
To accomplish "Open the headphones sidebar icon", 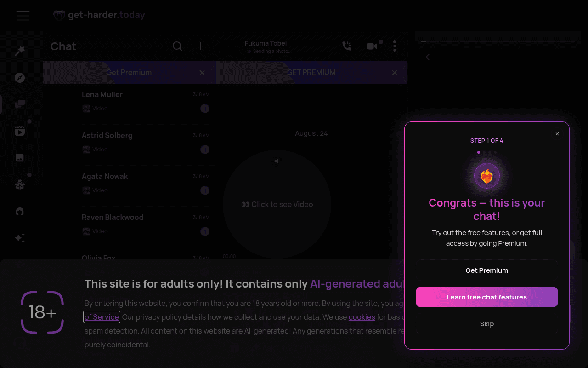I will pos(20,211).
